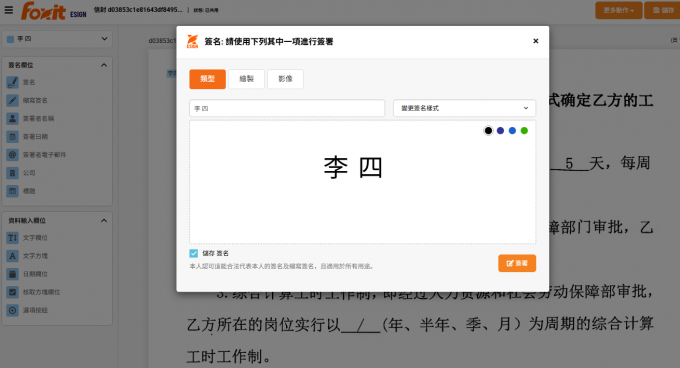Select the 日期欄位 date field icon
680x368 pixels.
click(x=13, y=274)
